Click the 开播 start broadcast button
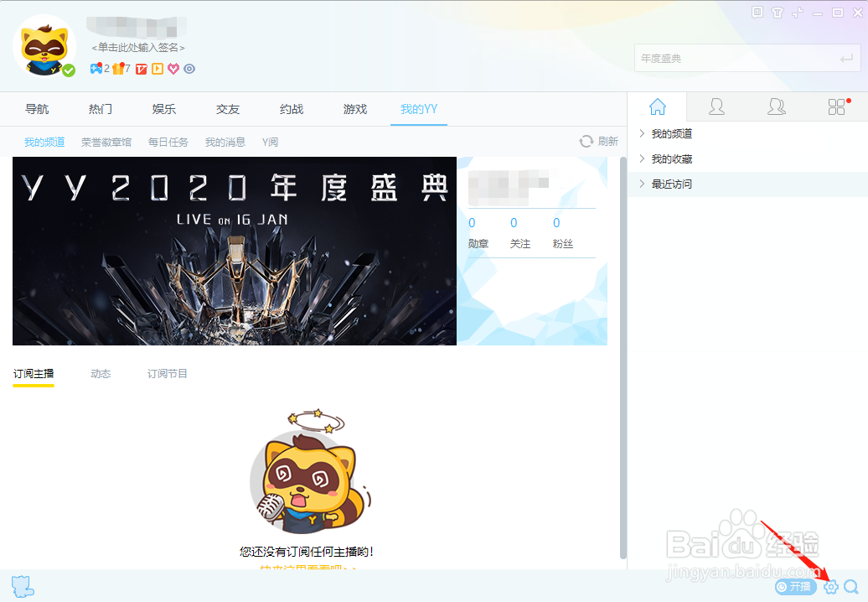The image size is (868, 602). 795,587
